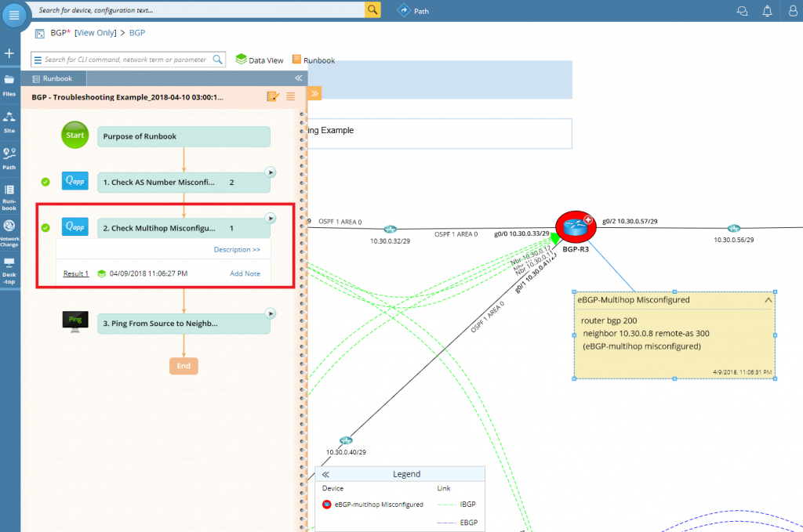Click Qapp icon for step 1
This screenshot has height=532, width=803.
[75, 180]
